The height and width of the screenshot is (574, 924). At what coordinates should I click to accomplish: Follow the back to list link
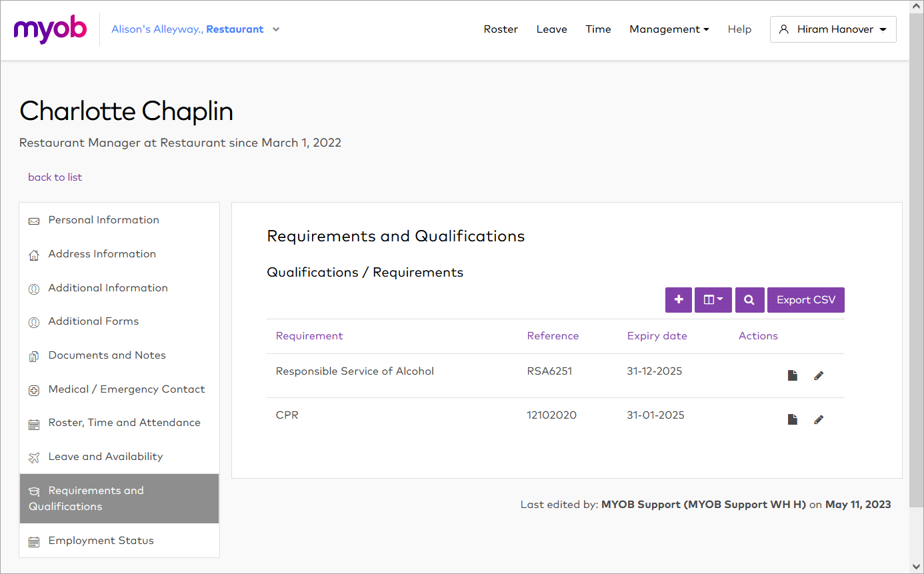point(55,177)
